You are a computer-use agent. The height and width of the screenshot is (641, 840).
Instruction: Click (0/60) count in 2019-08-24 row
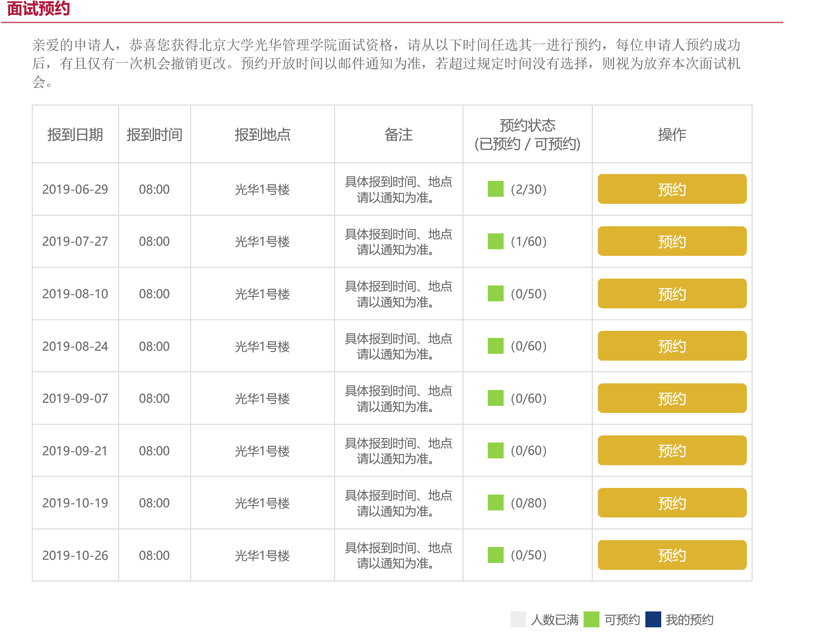point(529,346)
